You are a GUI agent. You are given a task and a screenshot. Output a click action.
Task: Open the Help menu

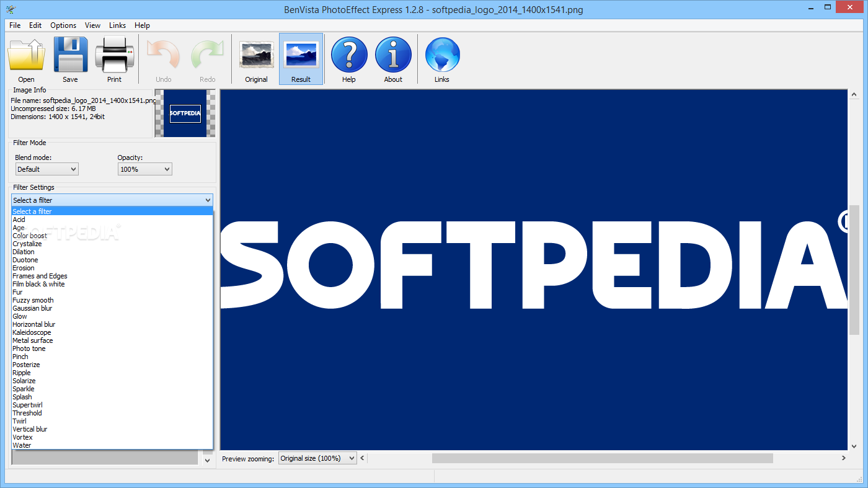click(142, 25)
